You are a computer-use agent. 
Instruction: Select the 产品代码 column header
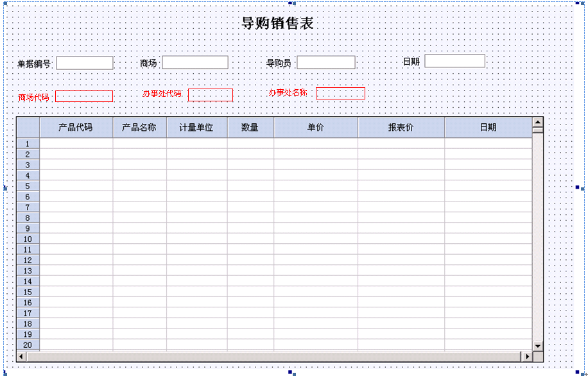click(x=76, y=127)
